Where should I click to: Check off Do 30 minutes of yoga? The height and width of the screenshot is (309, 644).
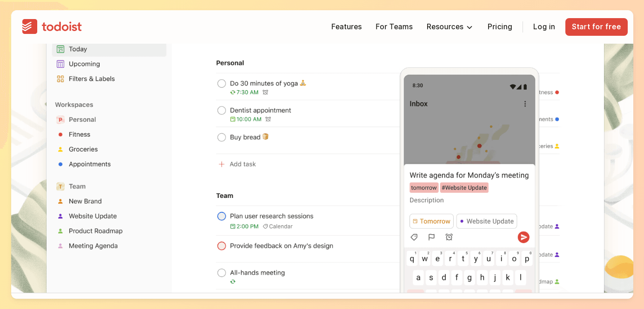coord(222,84)
